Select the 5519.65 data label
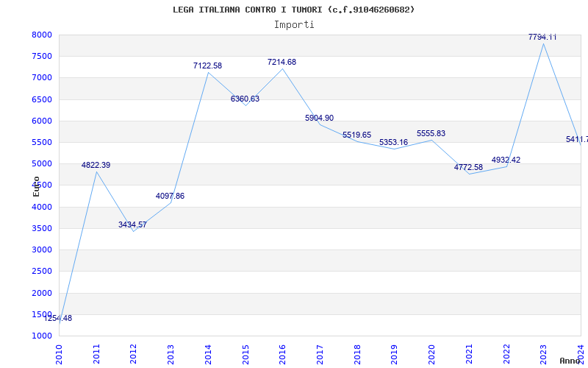588x368 pixels. 356,135
